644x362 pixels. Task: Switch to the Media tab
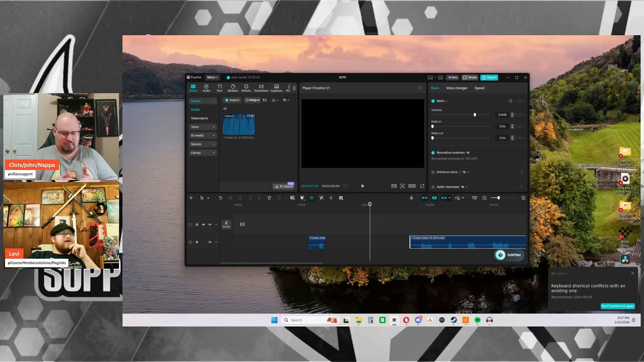click(193, 88)
